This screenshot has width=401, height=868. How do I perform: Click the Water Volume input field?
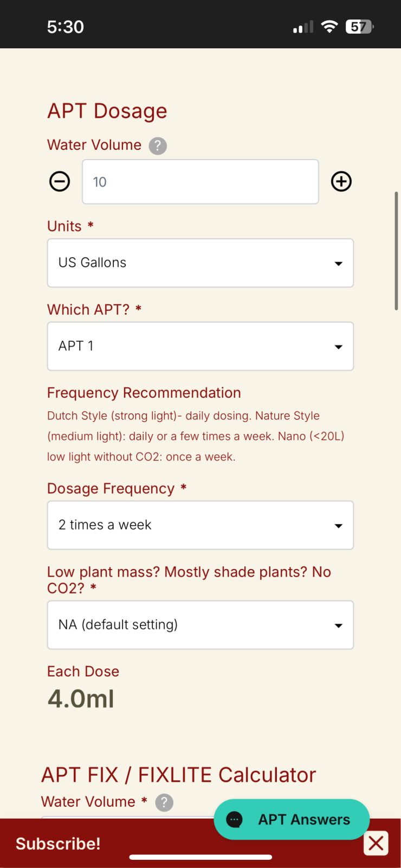pos(200,182)
